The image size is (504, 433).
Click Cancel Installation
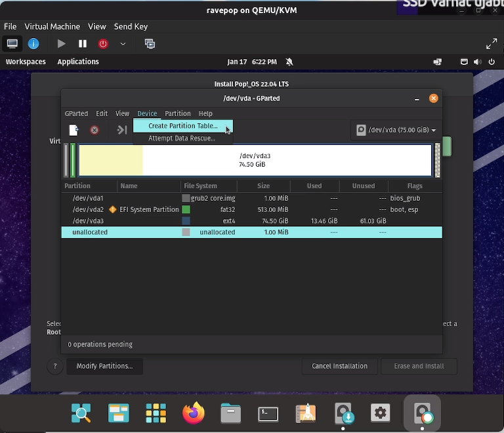click(x=339, y=366)
